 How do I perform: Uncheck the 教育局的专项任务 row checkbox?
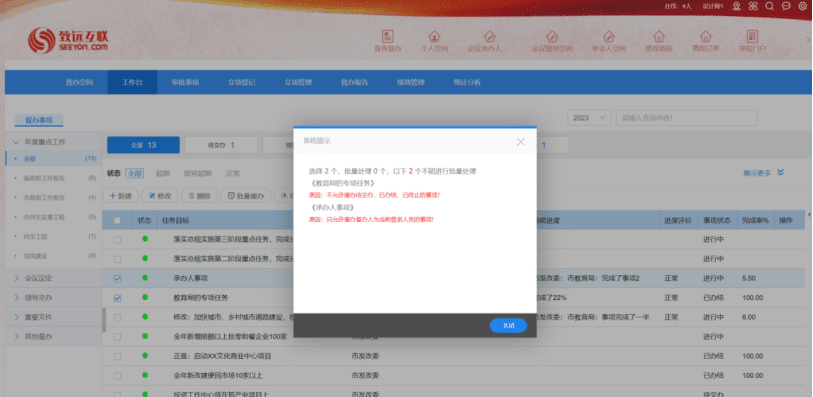(117, 298)
